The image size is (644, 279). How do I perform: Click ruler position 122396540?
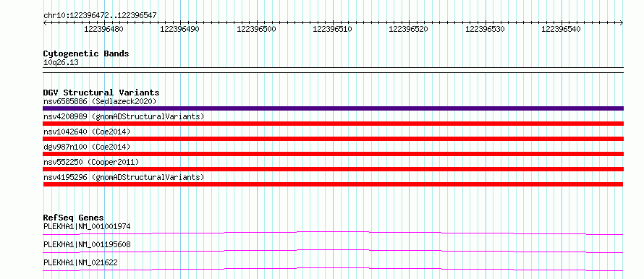coord(561,29)
